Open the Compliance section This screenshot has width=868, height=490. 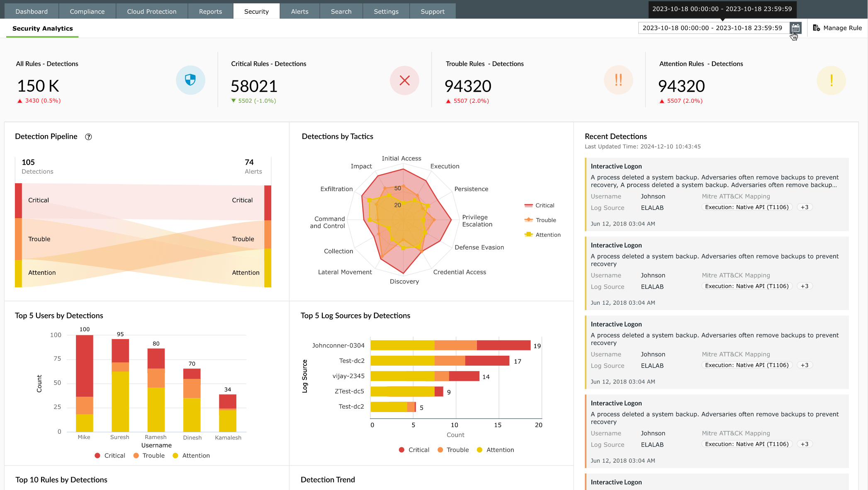click(87, 11)
